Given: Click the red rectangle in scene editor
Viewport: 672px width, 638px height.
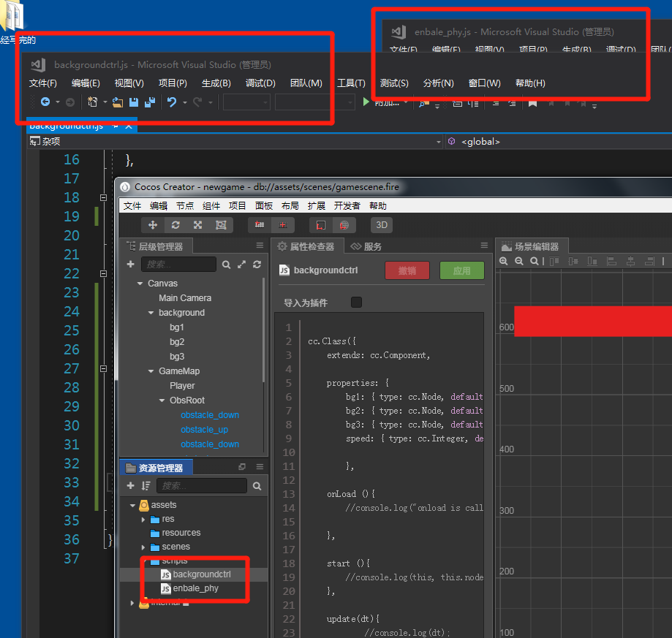Looking at the screenshot, I should [592, 322].
